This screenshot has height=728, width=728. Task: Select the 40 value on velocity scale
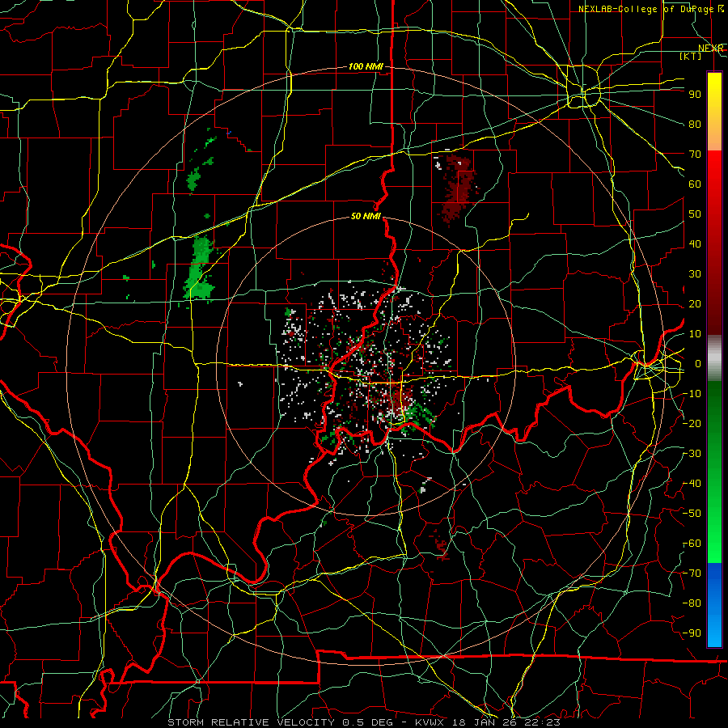click(695, 243)
